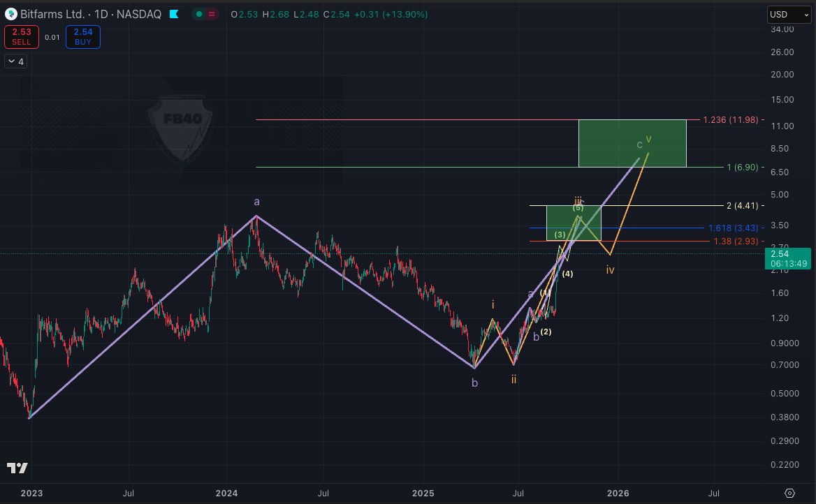Click the current price label 2.54 with countdown
The image size is (816, 504).
[x=789, y=258]
